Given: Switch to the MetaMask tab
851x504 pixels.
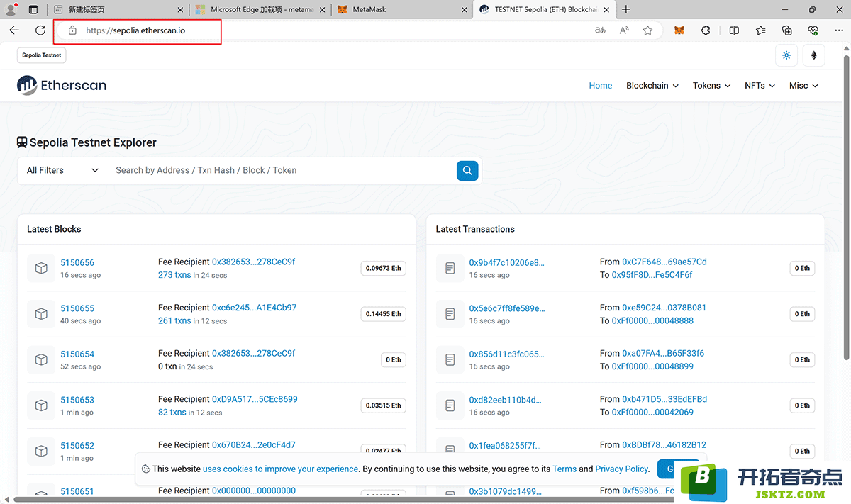Looking at the screenshot, I should [401, 10].
